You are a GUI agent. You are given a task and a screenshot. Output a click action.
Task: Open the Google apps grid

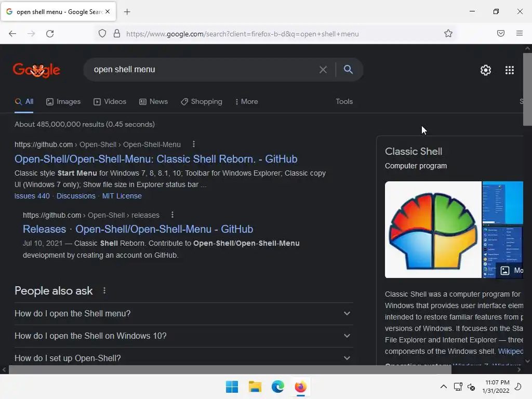coord(509,70)
